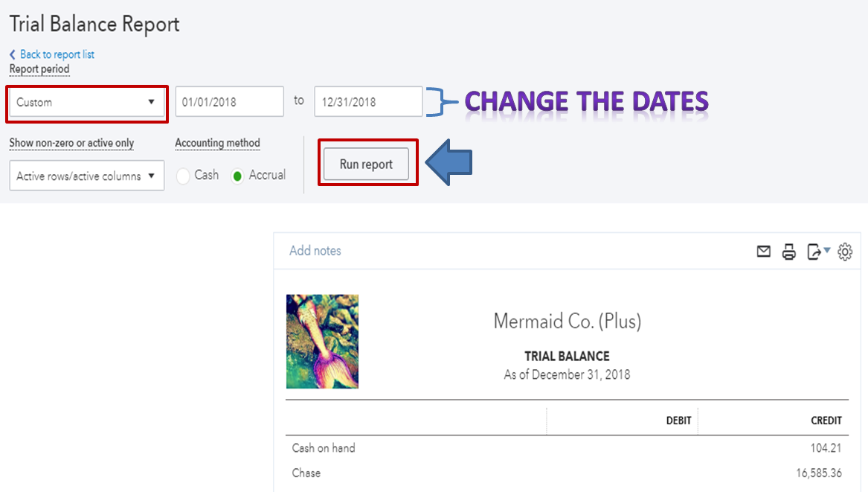
Task: Click the end date field 12/31/2018
Action: pyautogui.click(x=369, y=102)
